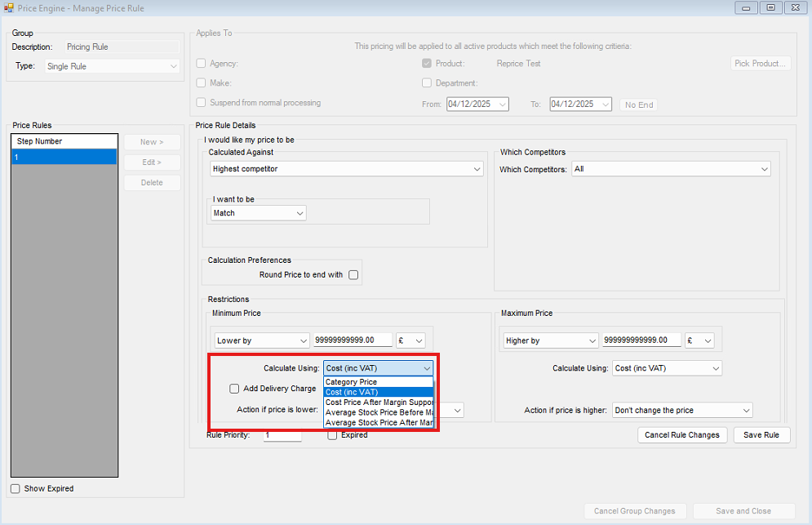Image resolution: width=812 pixels, height=525 pixels.
Task: Enable Suspend from normal processing
Action: click(201, 103)
